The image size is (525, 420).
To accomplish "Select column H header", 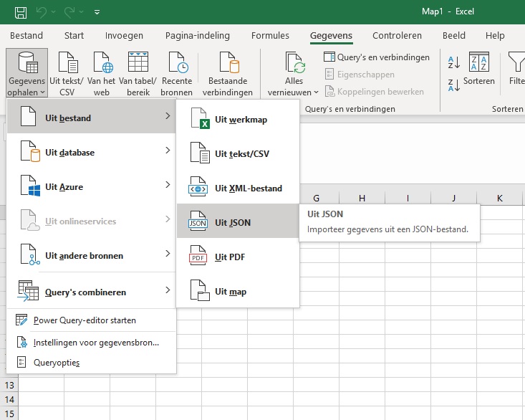I will coord(362,197).
